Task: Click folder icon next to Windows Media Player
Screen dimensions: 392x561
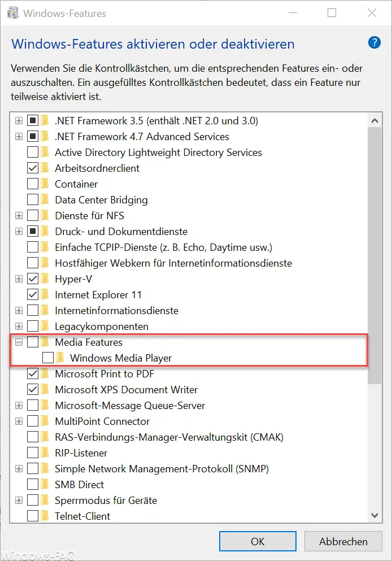Action: pos(60,358)
